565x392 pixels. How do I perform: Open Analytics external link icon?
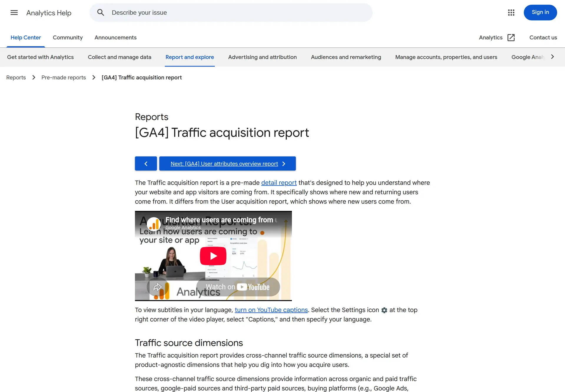click(x=511, y=38)
